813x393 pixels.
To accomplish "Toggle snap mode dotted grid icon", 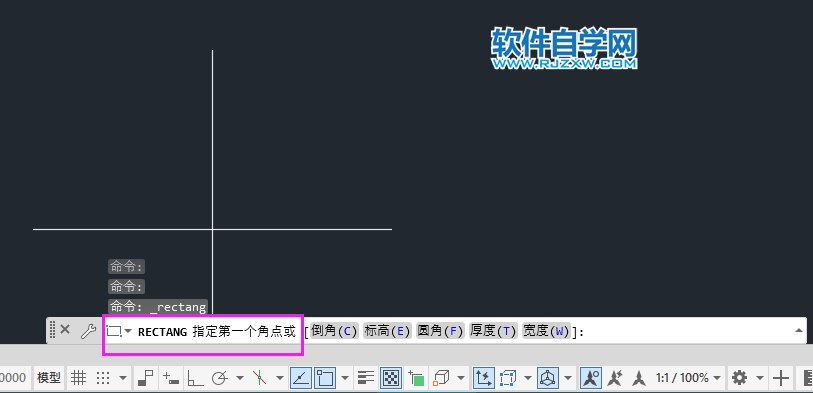I will tap(104, 378).
